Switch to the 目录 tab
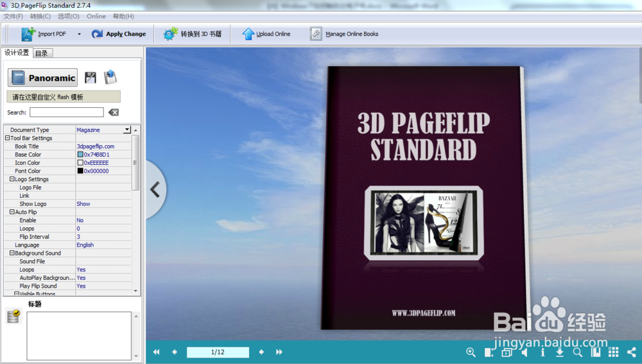 coord(42,53)
